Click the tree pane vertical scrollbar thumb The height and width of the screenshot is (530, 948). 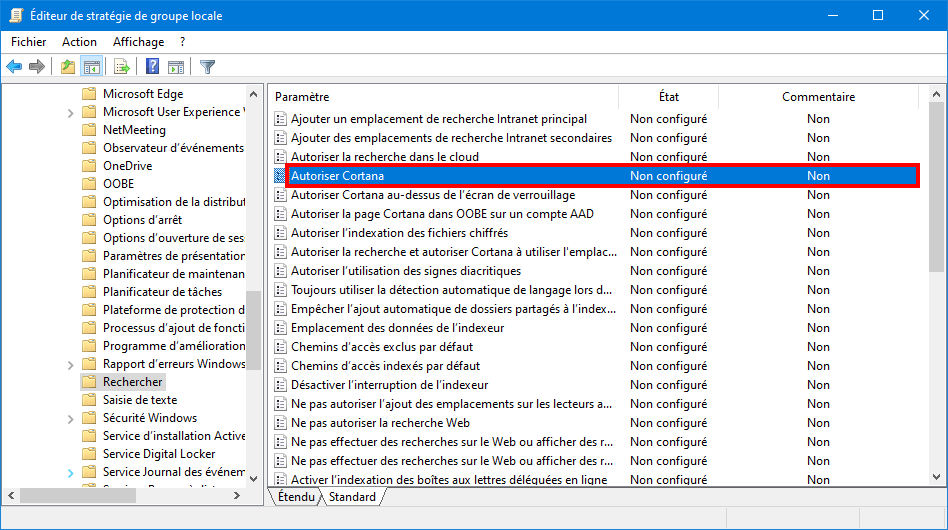coord(253,331)
